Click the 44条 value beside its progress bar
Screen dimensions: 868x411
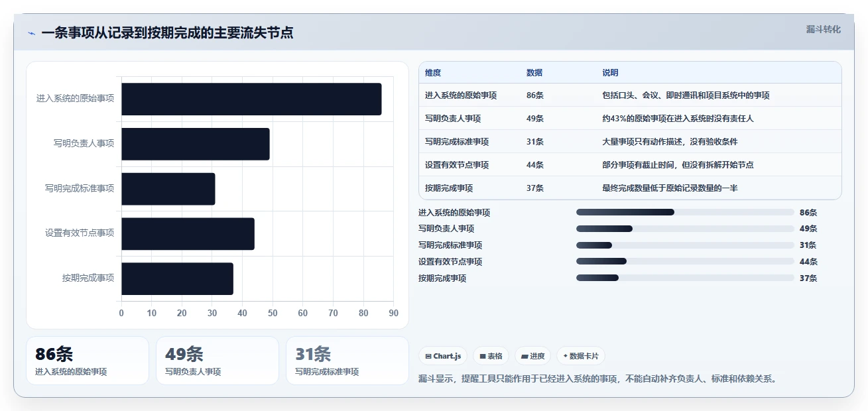pos(808,262)
